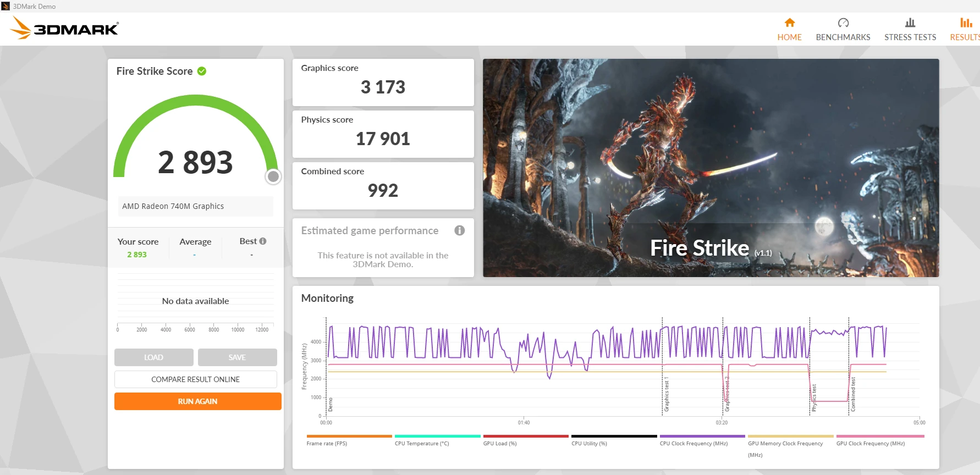The width and height of the screenshot is (980, 475).
Task: Click the Graphics score value 3 173
Action: (383, 87)
